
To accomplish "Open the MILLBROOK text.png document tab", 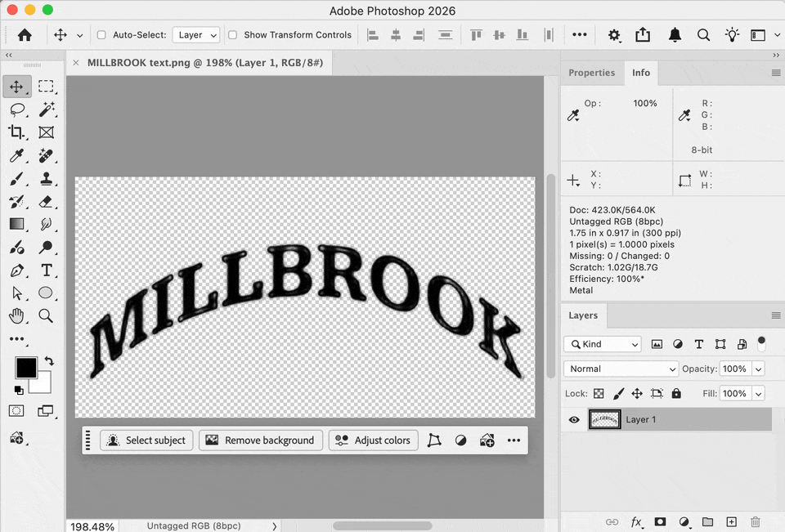I will (x=204, y=63).
